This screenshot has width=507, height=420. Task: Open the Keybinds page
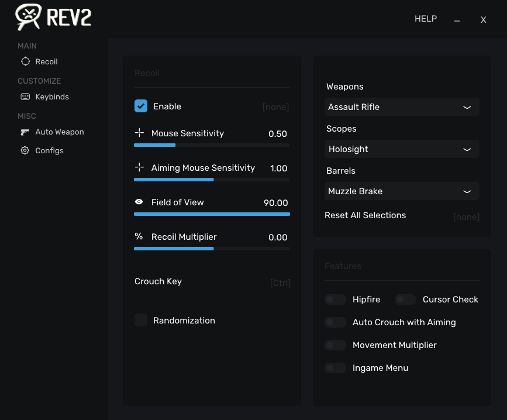point(51,97)
